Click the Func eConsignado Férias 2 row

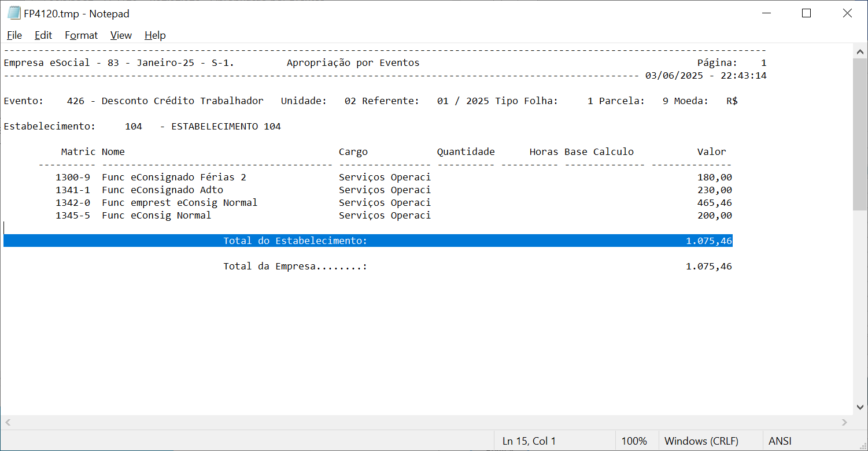173,178
